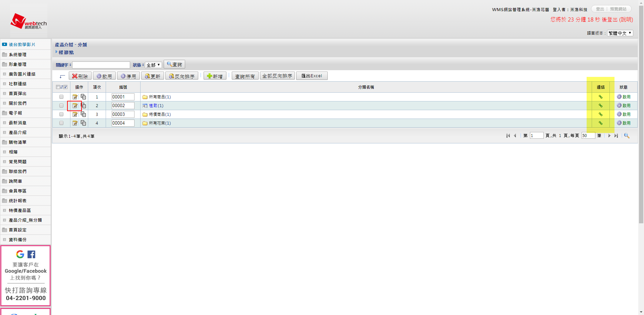Click the edit icon for row 4
The height and width of the screenshot is (315, 644).
75,123
